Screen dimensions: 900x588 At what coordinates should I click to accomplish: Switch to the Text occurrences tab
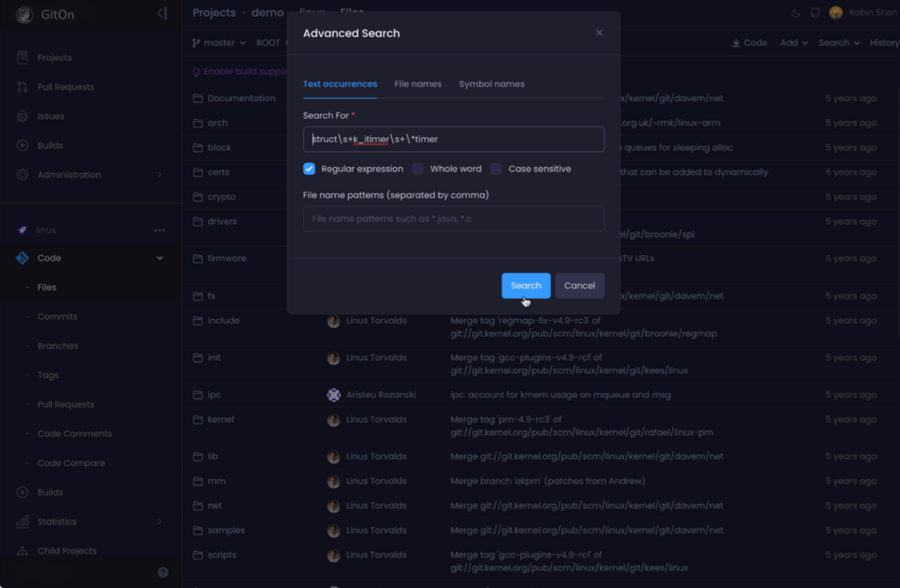click(x=340, y=83)
